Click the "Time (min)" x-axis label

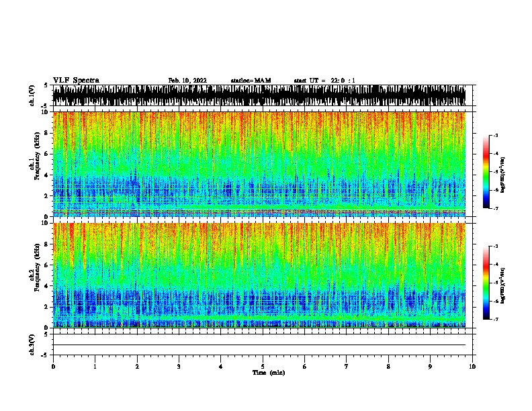(x=269, y=373)
